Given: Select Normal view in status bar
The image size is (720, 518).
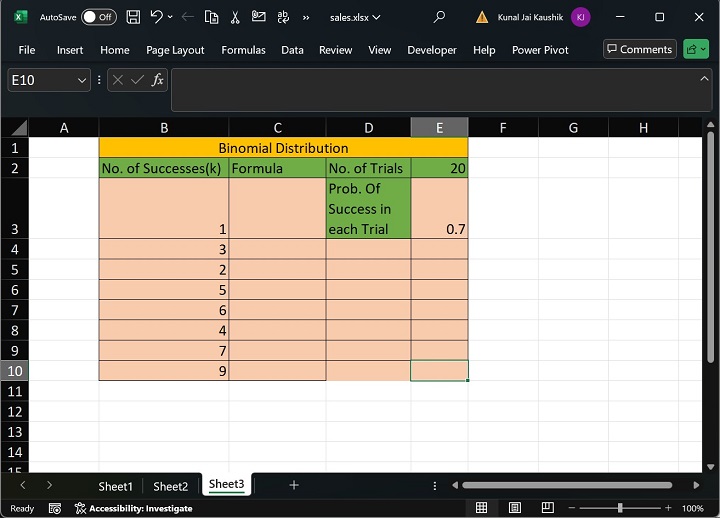Looking at the screenshot, I should (481, 508).
